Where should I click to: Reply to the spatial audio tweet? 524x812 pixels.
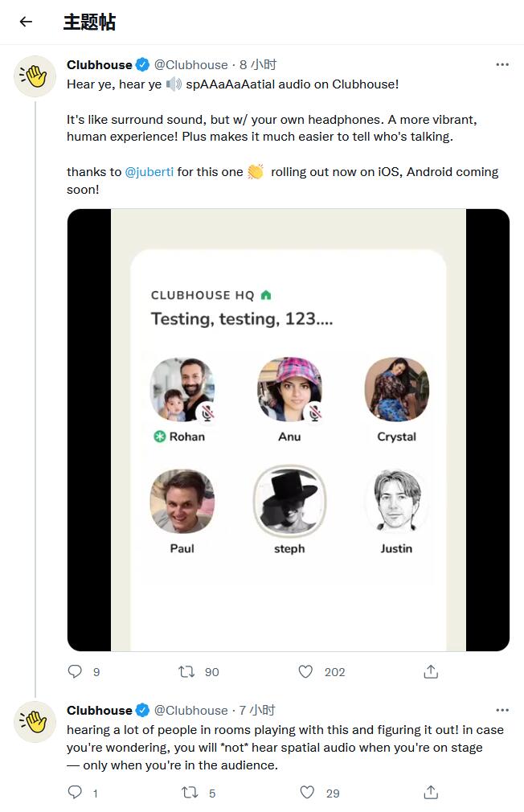click(76, 671)
